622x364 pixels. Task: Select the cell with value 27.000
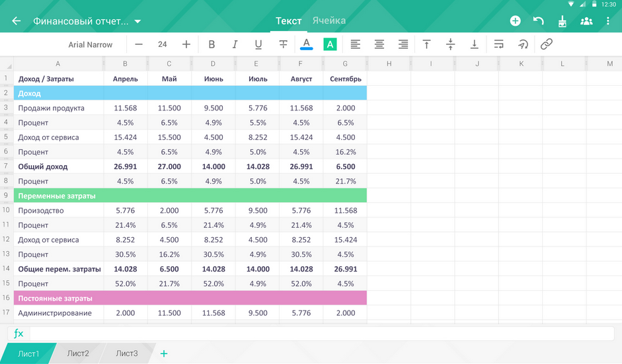pos(169,166)
